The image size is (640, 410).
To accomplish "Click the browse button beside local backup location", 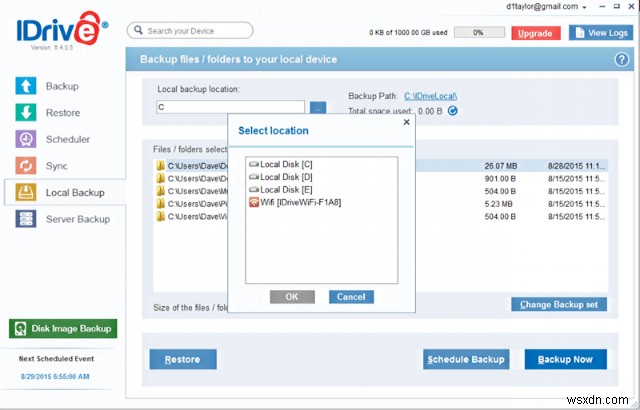I will coord(318,108).
